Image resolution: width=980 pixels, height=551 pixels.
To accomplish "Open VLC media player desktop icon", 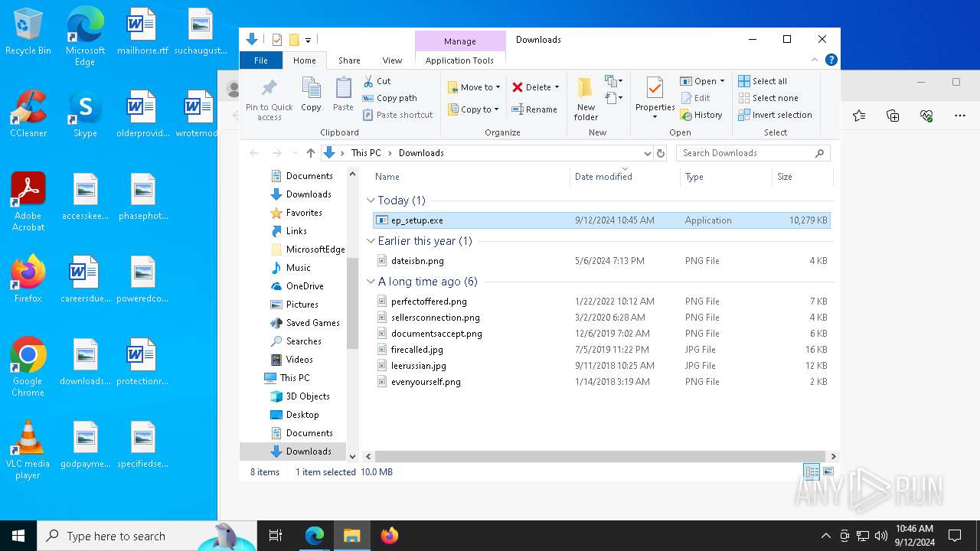I will [x=28, y=451].
